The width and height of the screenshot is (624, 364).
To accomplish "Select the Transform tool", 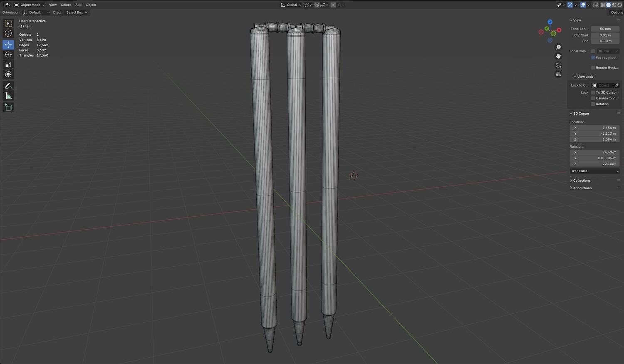I will [x=8, y=74].
